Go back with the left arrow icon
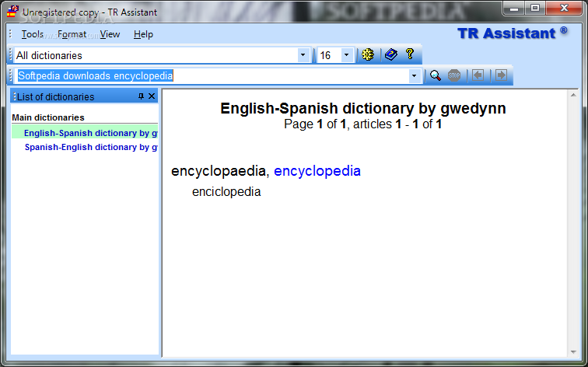588x367 pixels. click(x=478, y=75)
